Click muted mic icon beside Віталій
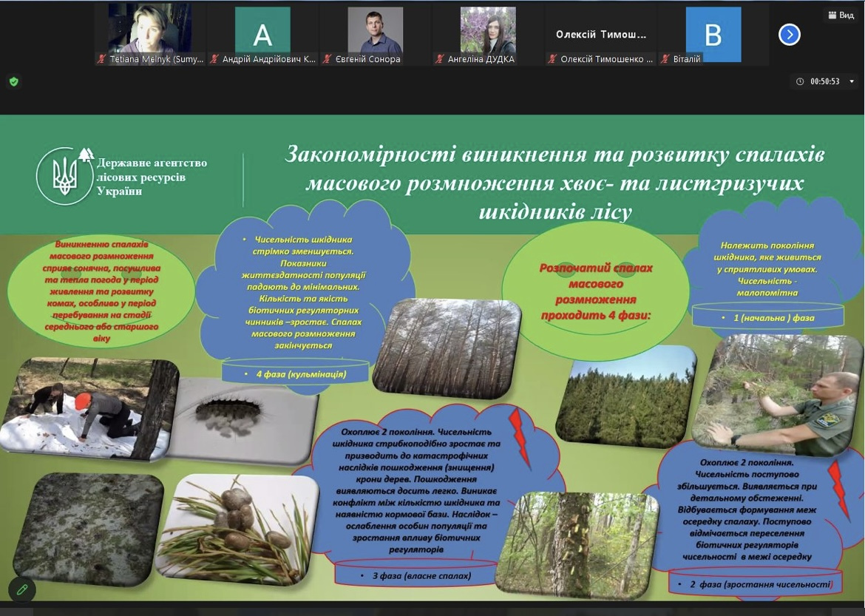Screen dimensions: 865x616 pos(665,59)
